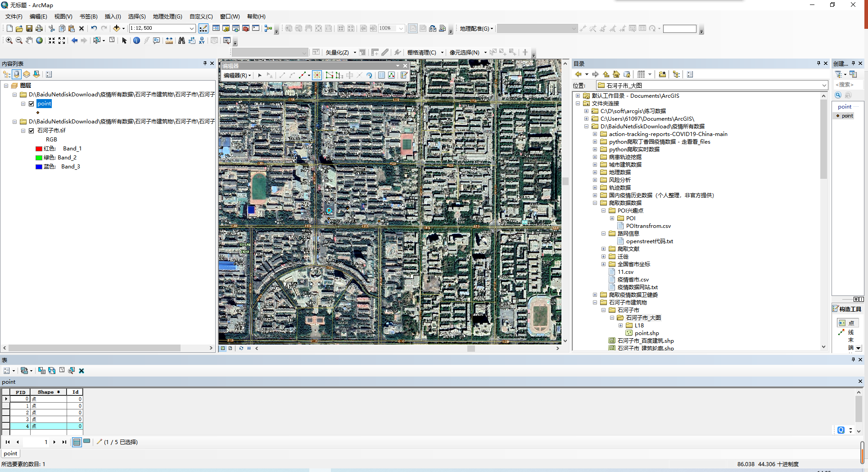This screenshot has width=868, height=472.
Task: Click the green Band_2 color swatch
Action: point(39,158)
